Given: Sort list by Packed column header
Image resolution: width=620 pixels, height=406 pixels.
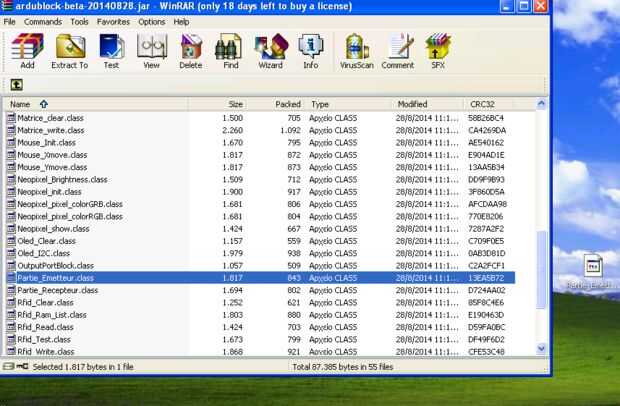Looking at the screenshot, I should pos(276,104).
